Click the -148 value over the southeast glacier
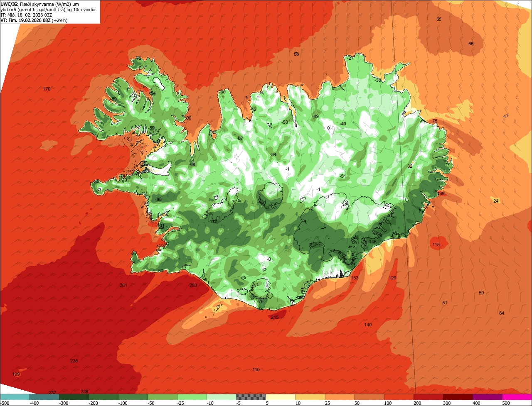Screen dimensions: 532x406 (x=372, y=242)
